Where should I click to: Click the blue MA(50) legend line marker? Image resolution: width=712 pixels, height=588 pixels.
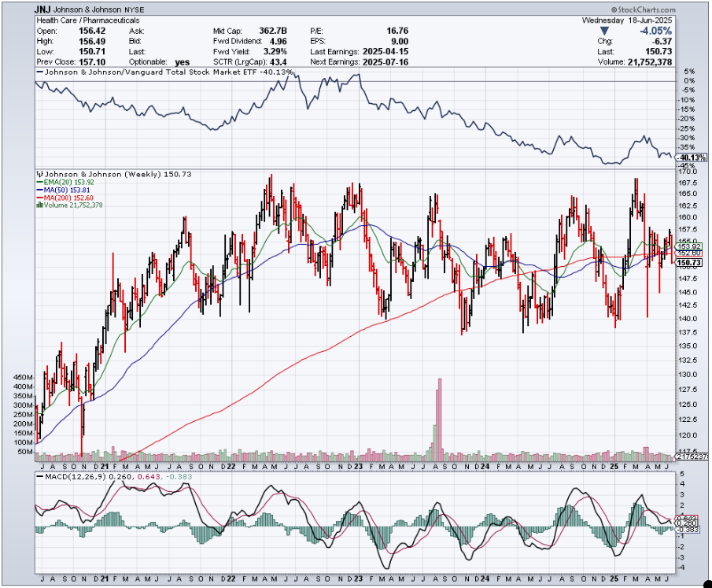click(39, 190)
